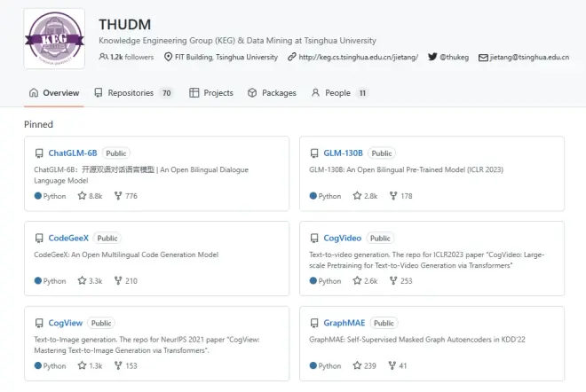
Task: Open the CodeGeeX repository
Action: click(x=68, y=239)
